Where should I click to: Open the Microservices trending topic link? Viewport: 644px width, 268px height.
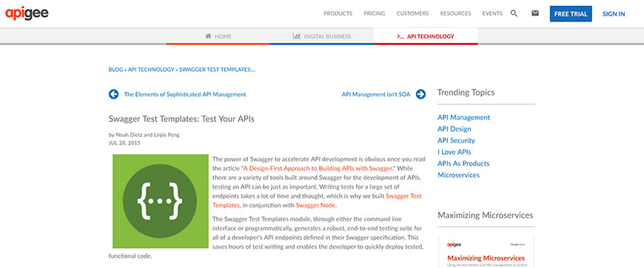pyautogui.click(x=458, y=175)
